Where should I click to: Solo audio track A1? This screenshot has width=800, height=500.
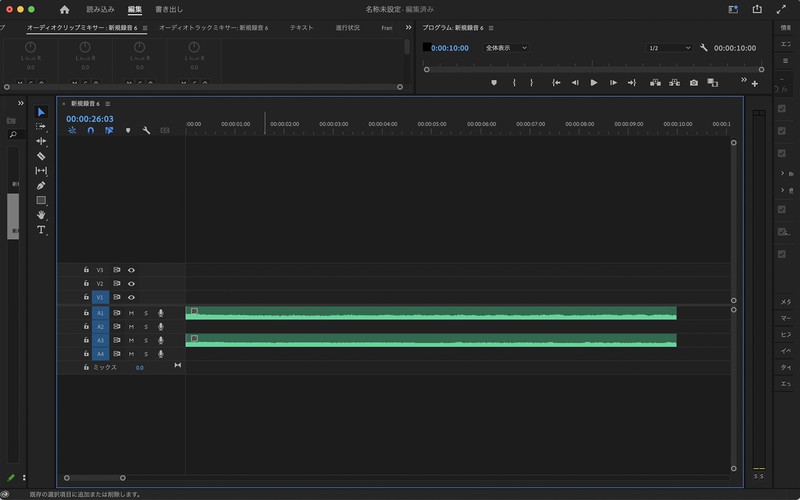[x=145, y=313]
